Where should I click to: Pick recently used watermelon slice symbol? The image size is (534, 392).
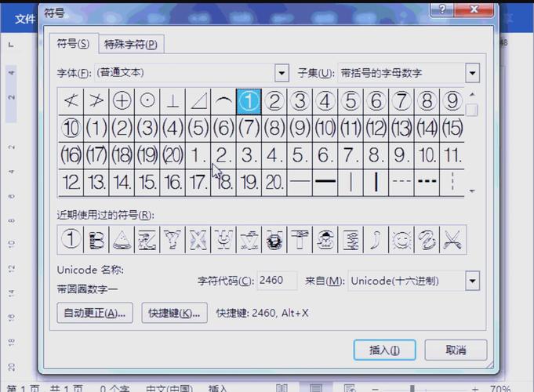tap(122, 239)
